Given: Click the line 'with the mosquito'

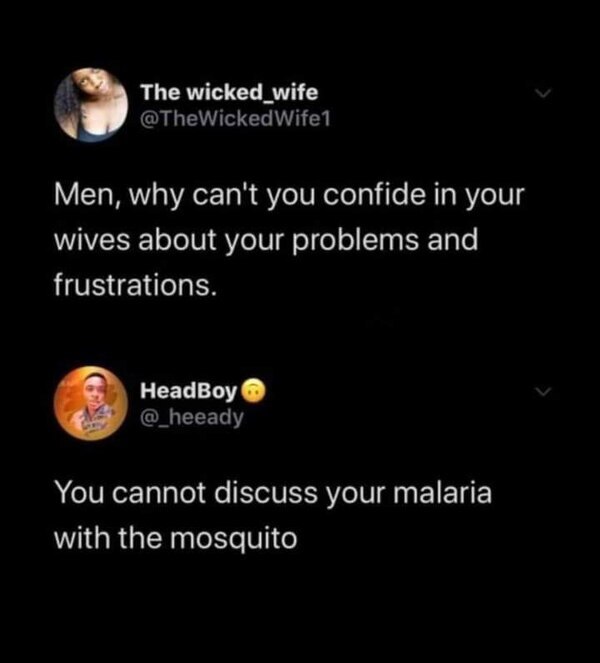Looking at the screenshot, I should (x=176, y=539).
